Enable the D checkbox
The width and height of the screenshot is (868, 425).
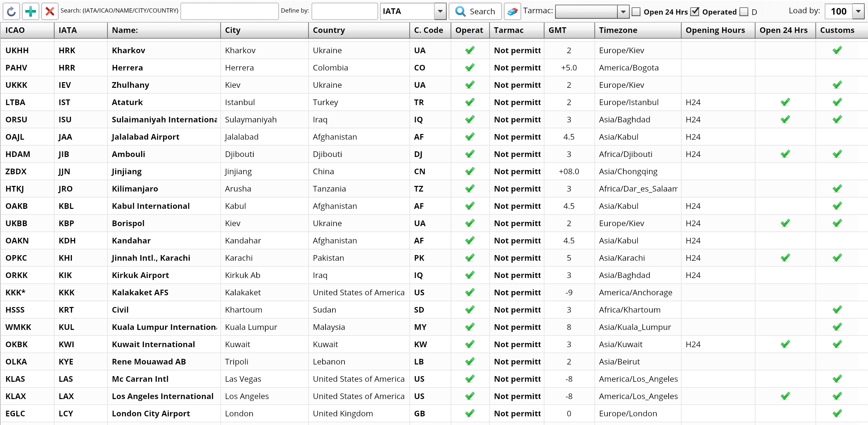[743, 11]
